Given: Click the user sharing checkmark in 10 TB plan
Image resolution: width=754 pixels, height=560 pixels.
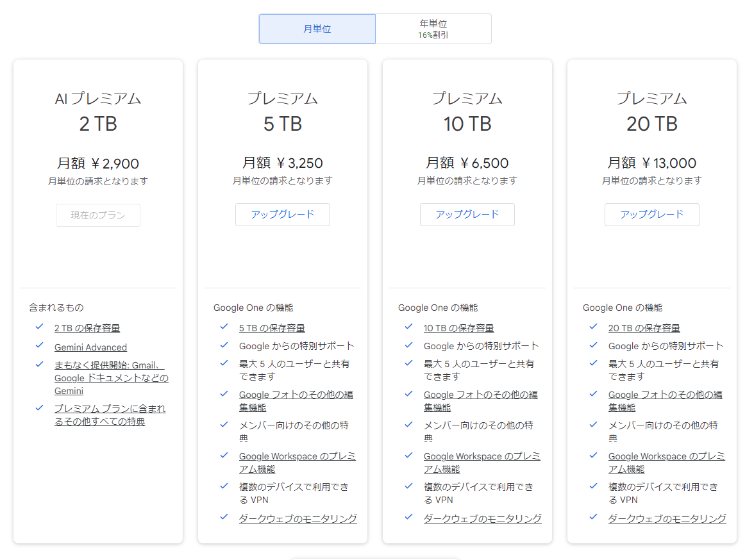Looking at the screenshot, I should pyautogui.click(x=409, y=363).
